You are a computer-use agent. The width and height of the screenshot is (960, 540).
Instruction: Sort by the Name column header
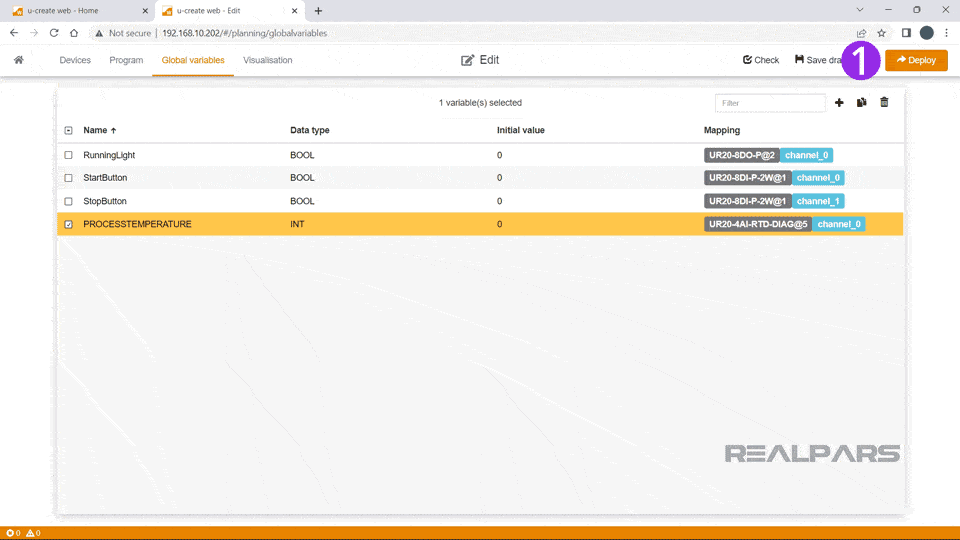100,130
